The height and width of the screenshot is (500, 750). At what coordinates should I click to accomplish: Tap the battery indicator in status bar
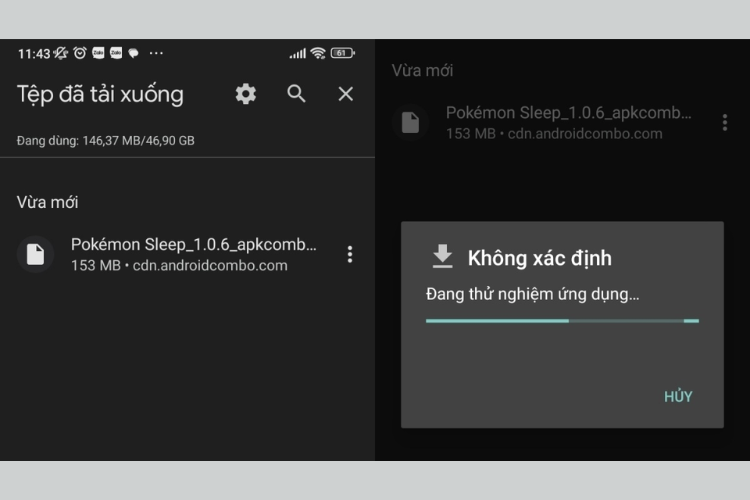[x=342, y=53]
